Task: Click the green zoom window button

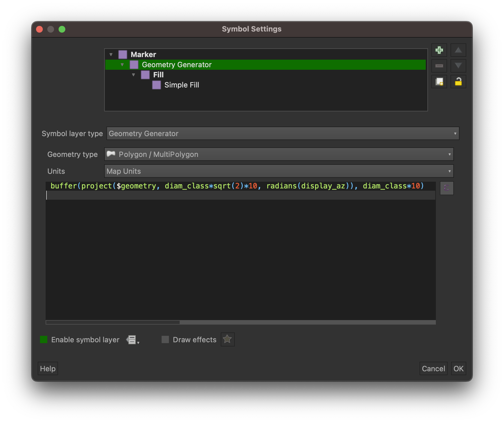Action: [x=62, y=29]
